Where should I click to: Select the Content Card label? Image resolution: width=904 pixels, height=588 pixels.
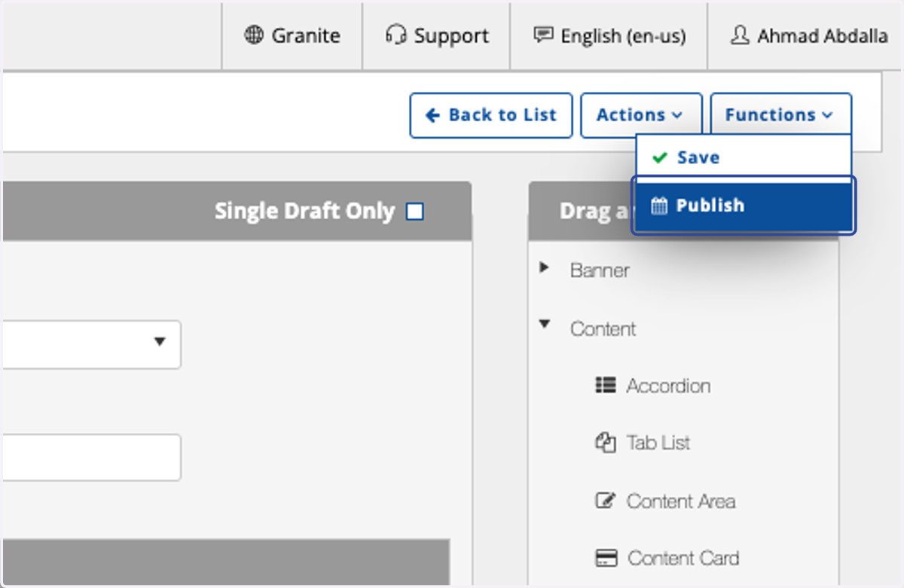click(683, 559)
